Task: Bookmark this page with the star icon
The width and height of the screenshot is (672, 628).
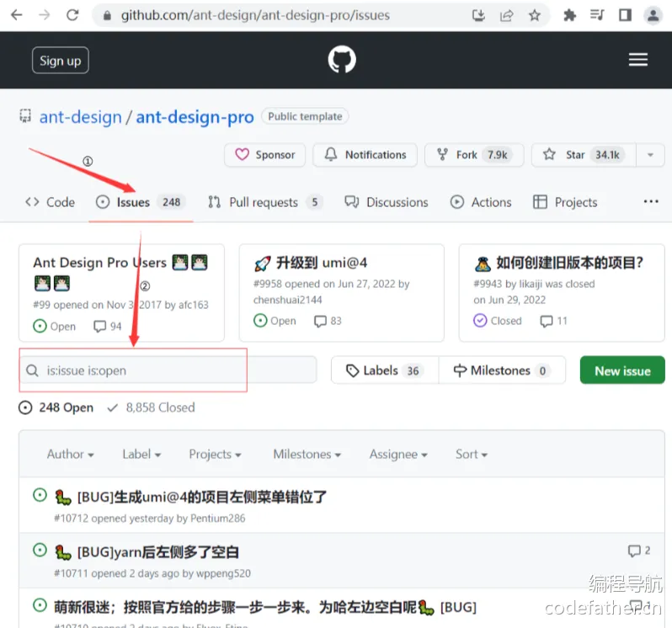Action: tap(535, 16)
